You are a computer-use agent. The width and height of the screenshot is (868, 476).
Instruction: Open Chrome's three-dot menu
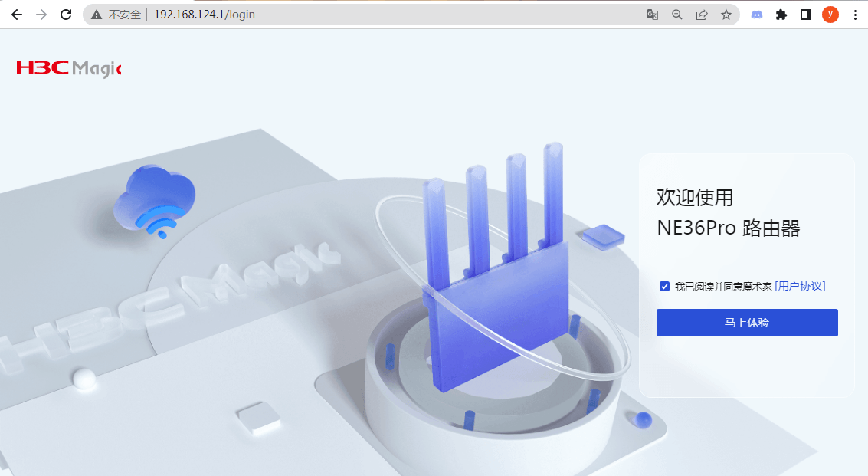click(x=855, y=15)
